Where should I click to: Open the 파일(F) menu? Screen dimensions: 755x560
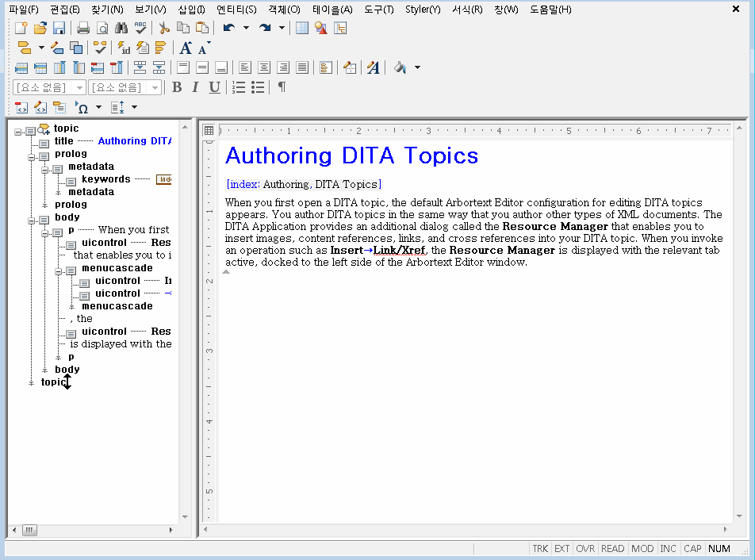point(24,10)
